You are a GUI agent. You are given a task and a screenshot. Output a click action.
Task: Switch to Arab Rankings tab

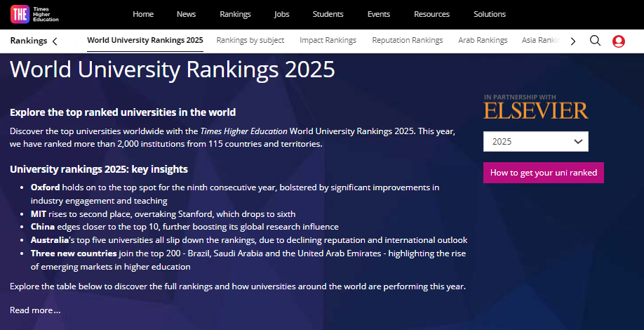tap(483, 40)
